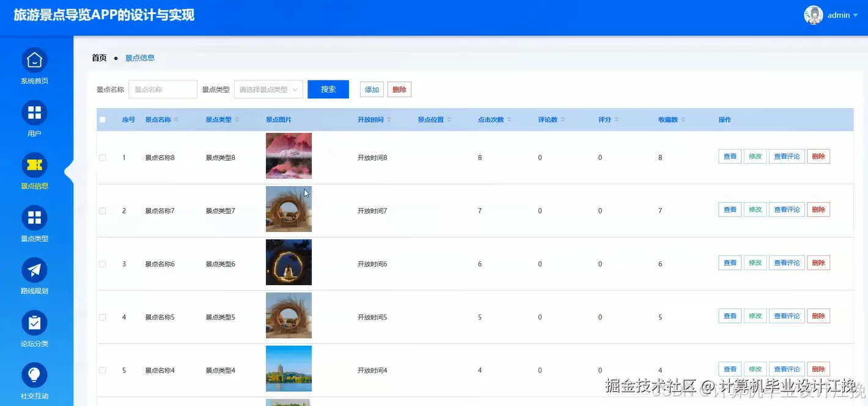The height and width of the screenshot is (406, 868).
Task: Sort by 景点位置 column arrows
Action: pos(449,120)
